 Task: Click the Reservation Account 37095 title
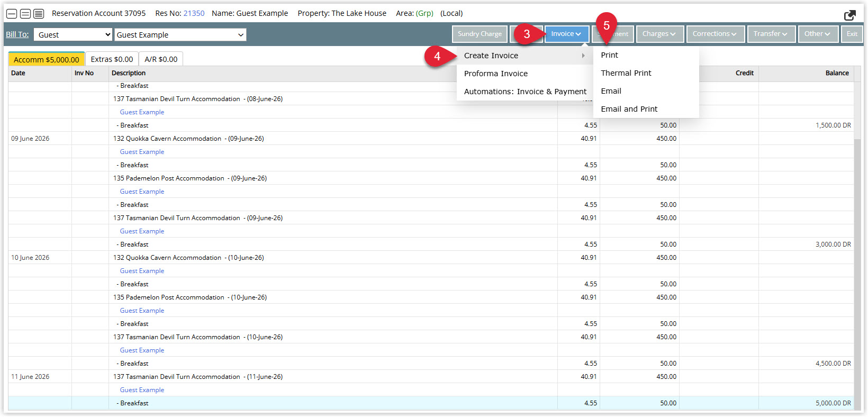(x=98, y=13)
